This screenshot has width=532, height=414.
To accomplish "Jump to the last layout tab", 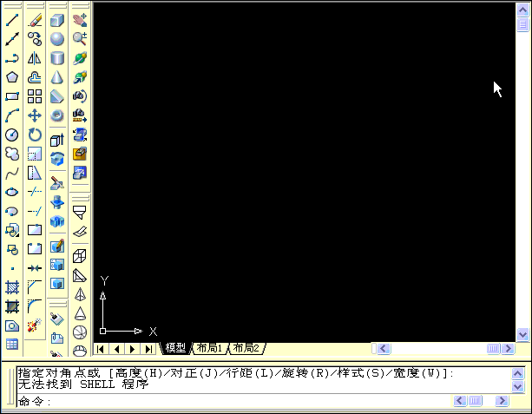I will [148, 349].
